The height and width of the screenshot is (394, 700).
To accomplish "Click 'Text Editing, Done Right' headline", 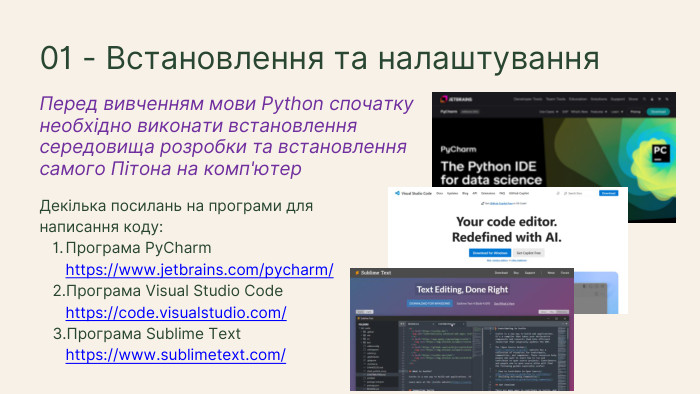I will tap(462, 290).
